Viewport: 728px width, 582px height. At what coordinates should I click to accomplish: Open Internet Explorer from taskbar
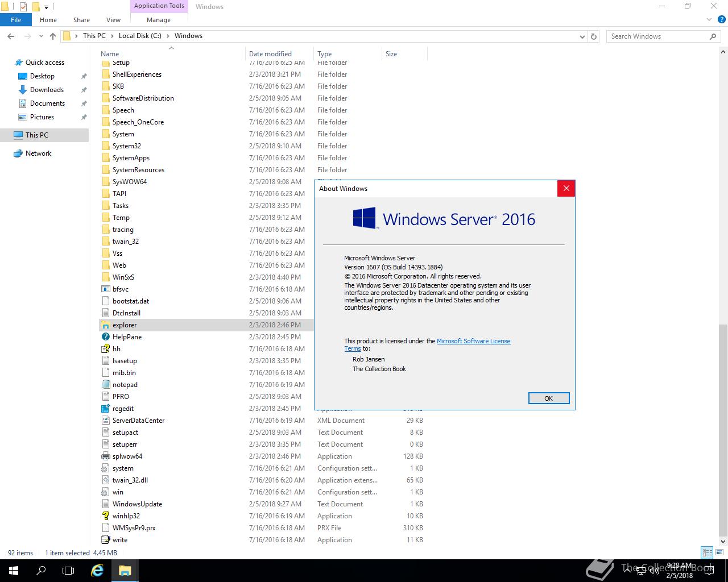pyautogui.click(x=97, y=571)
